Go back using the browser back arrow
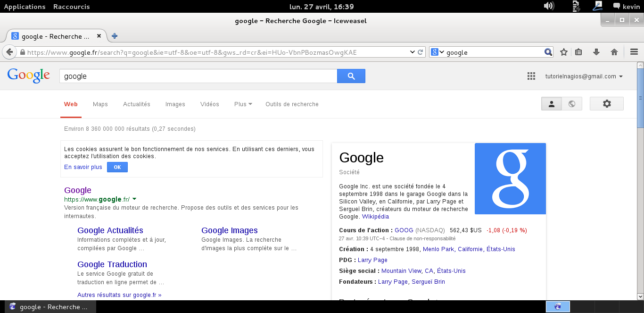 click(9, 52)
